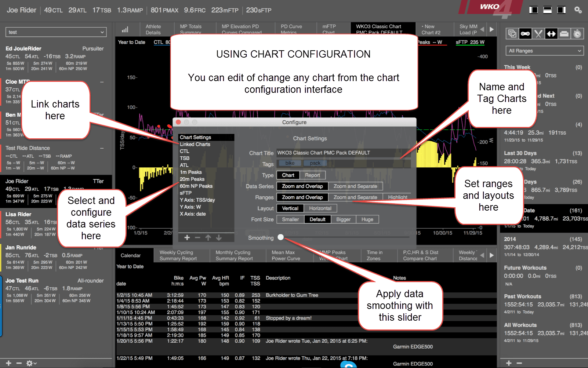
Task: Click the 'bike' tag
Action: click(290, 163)
